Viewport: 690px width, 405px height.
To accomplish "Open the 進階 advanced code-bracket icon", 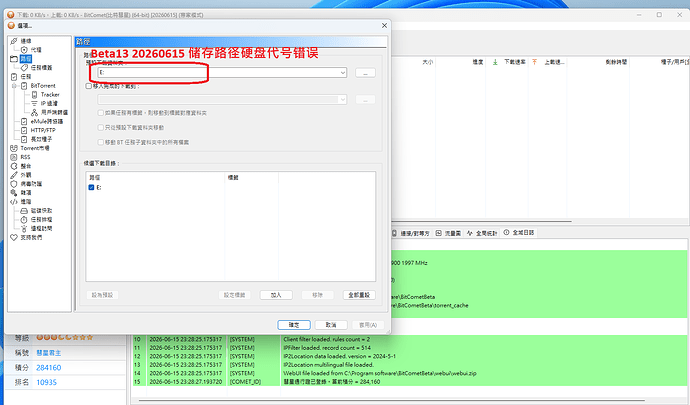I will point(14,202).
